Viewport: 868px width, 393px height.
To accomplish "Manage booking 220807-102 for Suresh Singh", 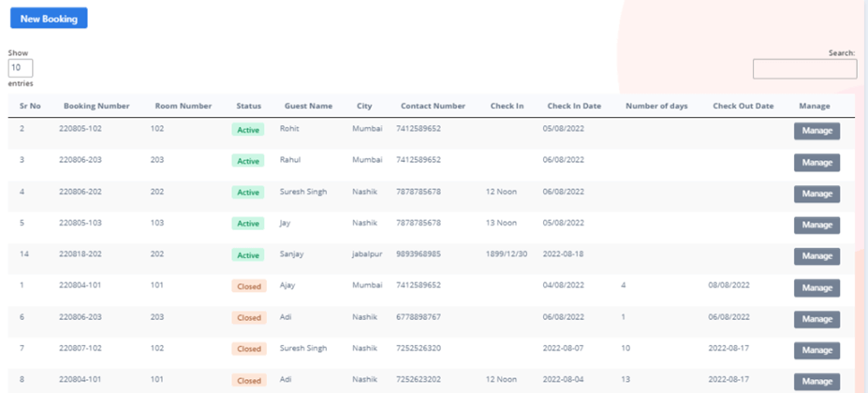I will 817,350.
